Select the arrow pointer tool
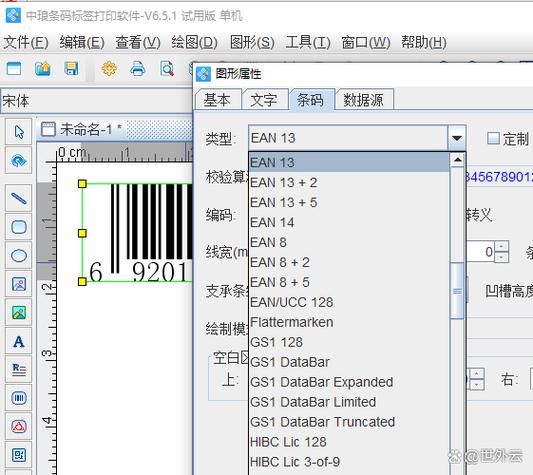 [x=19, y=132]
